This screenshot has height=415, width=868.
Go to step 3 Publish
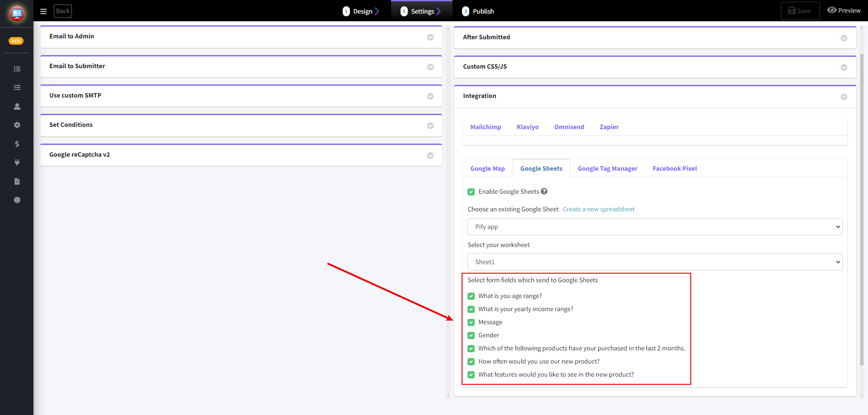point(478,11)
